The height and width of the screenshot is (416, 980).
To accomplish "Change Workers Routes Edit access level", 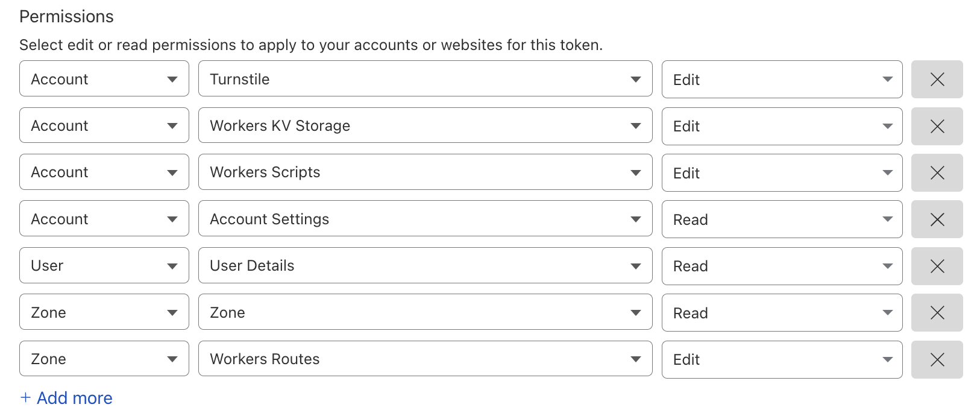I will click(x=782, y=359).
